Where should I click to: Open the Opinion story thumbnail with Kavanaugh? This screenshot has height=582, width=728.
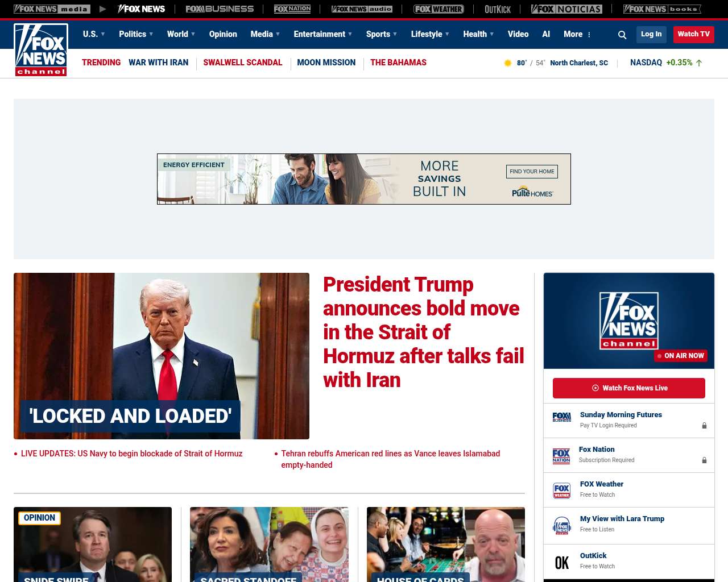click(93, 544)
